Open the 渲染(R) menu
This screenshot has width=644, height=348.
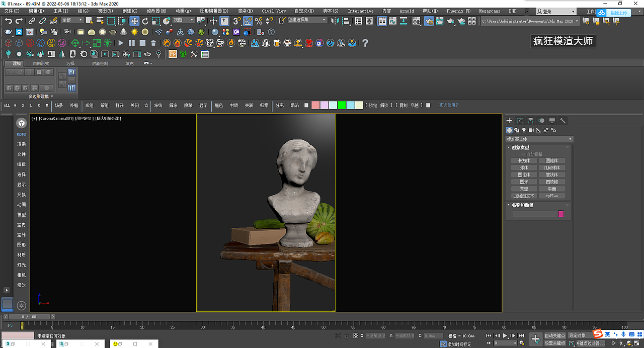coord(244,11)
